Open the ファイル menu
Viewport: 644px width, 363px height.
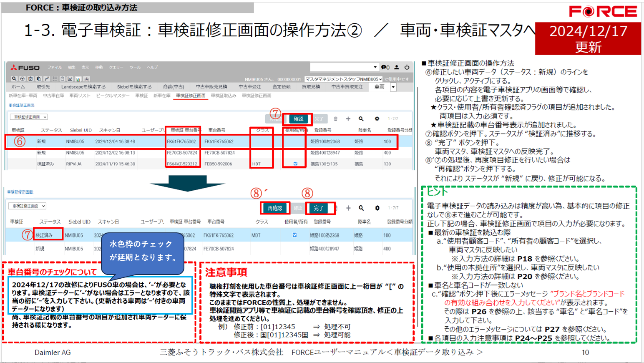click(54, 68)
